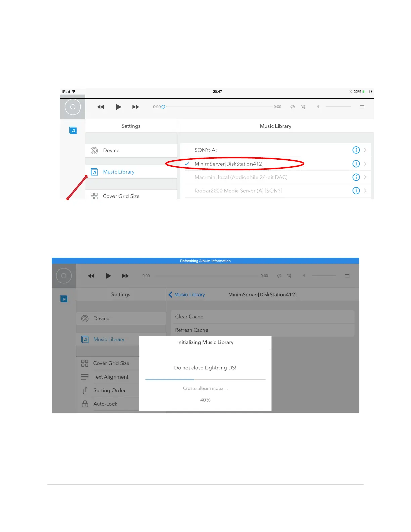Music library sidebar icon, bottom screenshot
The image size is (411, 532).
click(64, 299)
